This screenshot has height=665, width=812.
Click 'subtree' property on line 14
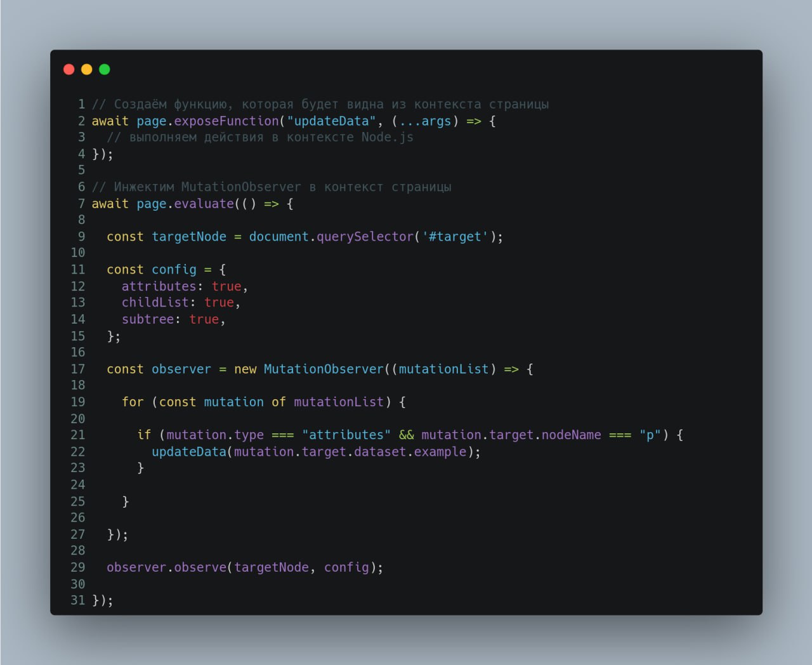coord(148,319)
